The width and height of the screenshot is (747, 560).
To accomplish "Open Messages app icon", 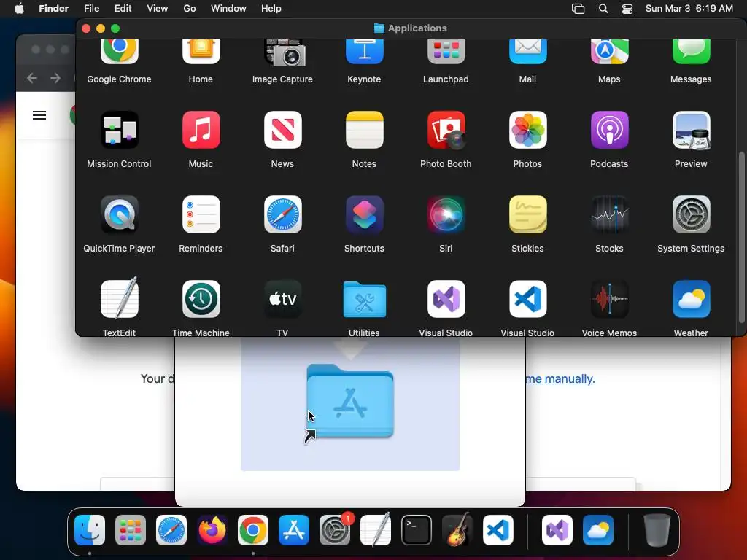I will [692, 52].
